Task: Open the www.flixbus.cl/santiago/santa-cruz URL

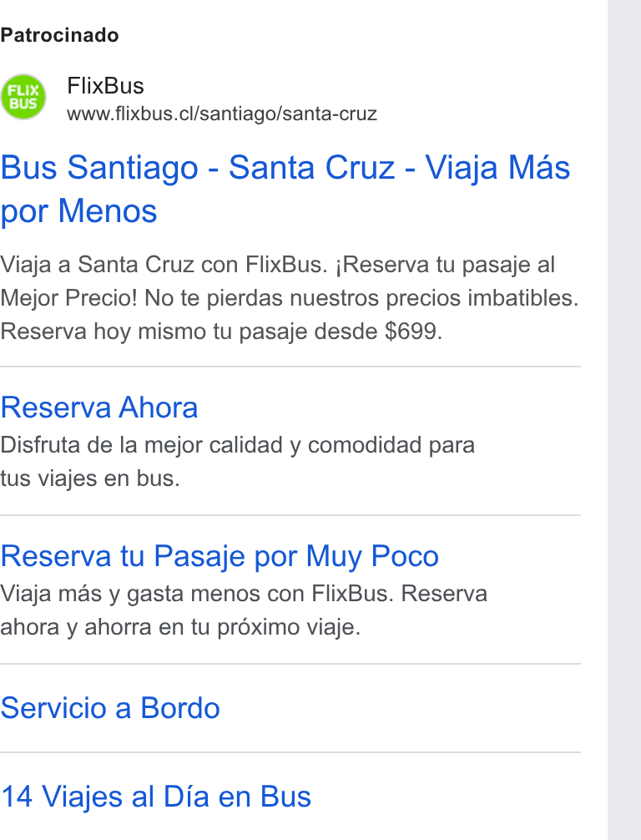Action: 222,114
